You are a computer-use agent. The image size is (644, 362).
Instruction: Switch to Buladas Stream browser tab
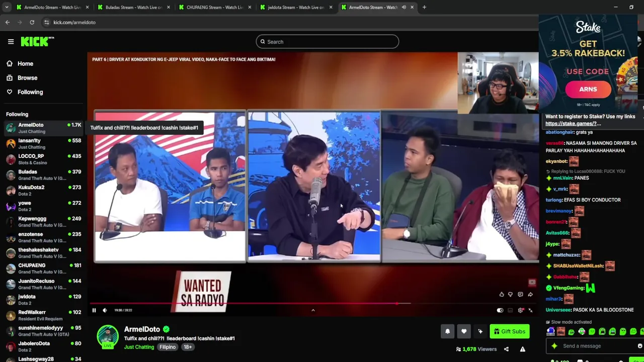[133, 8]
